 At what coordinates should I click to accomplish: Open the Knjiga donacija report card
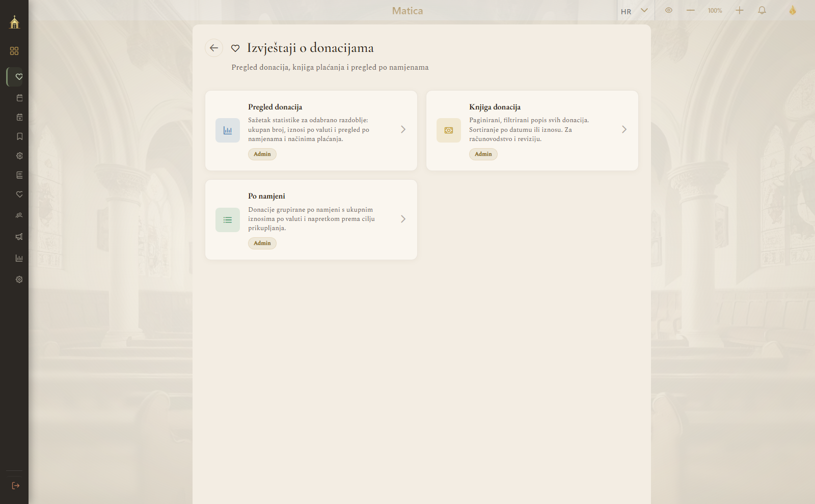pyautogui.click(x=532, y=130)
